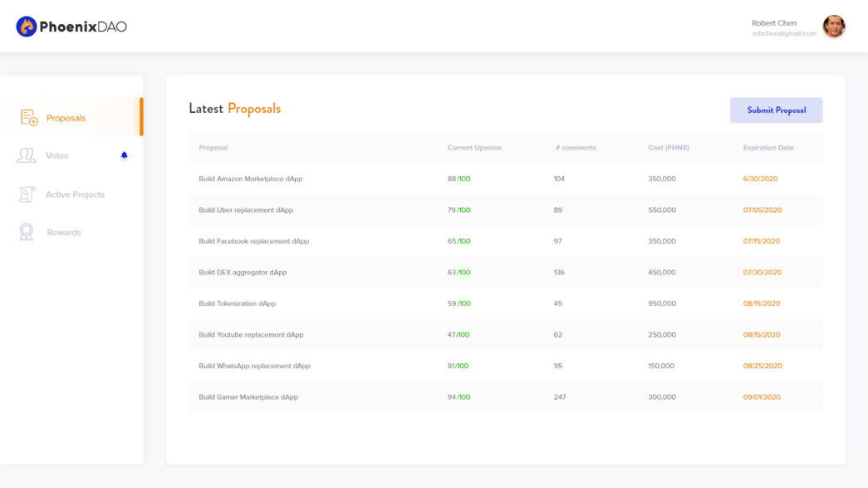
Task: Sort by Current Upvotes column header
Action: pos(474,148)
